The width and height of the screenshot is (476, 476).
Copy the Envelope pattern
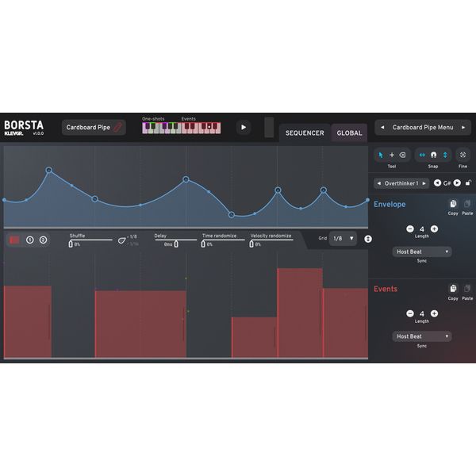(452, 204)
